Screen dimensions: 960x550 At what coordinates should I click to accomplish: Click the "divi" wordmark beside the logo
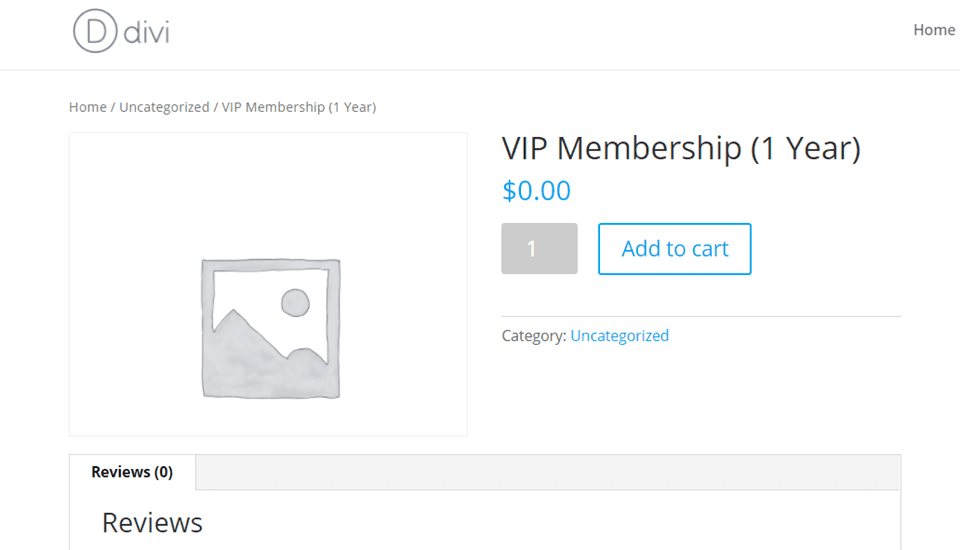click(x=147, y=32)
